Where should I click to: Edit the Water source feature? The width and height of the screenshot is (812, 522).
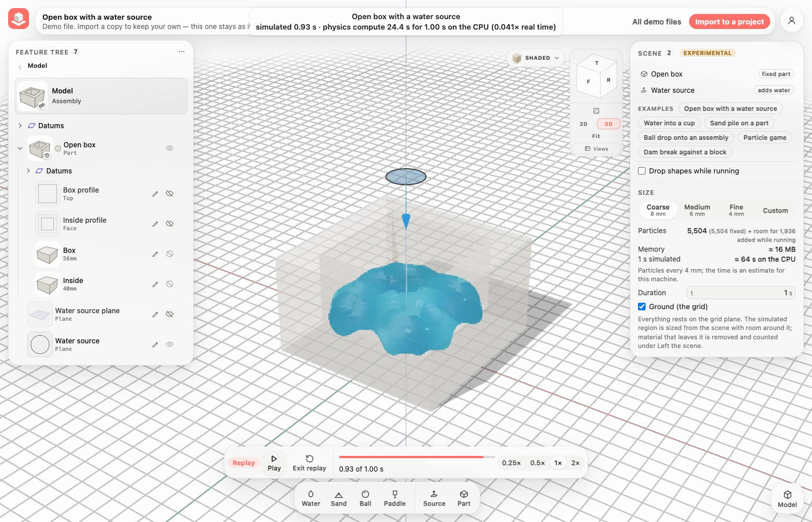click(155, 345)
